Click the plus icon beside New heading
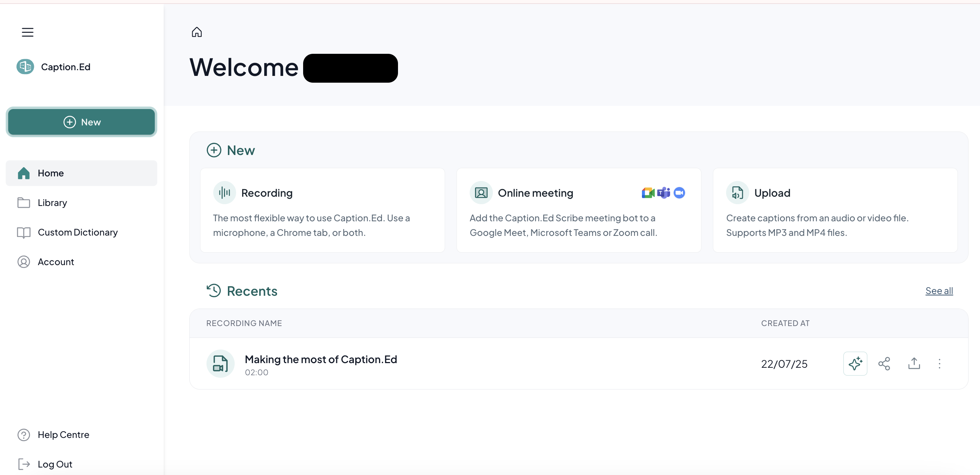Viewport: 980px width, 475px height. pos(214,150)
